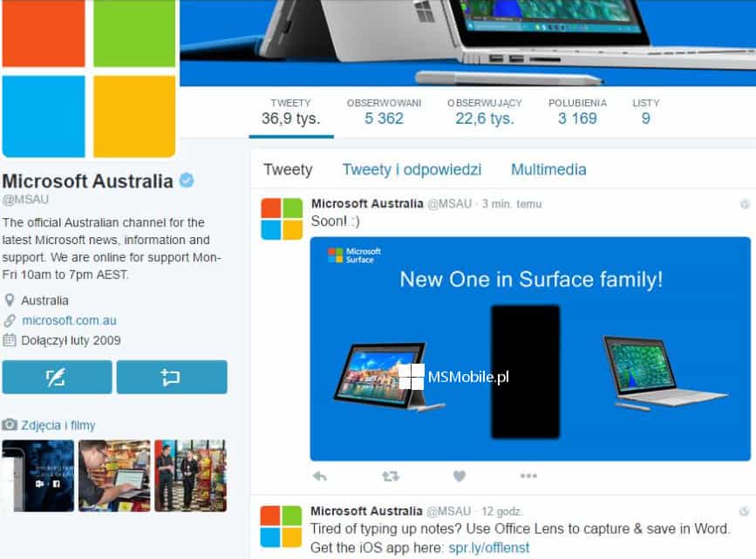Screen dimensions: 756x559
Task: Click the reply arrow under the Soon tweet
Action: 320,476
